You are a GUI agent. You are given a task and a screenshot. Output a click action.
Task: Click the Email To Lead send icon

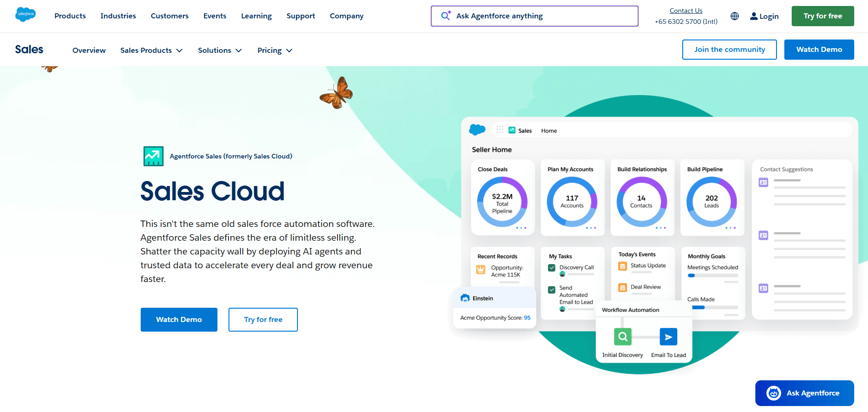pos(668,337)
